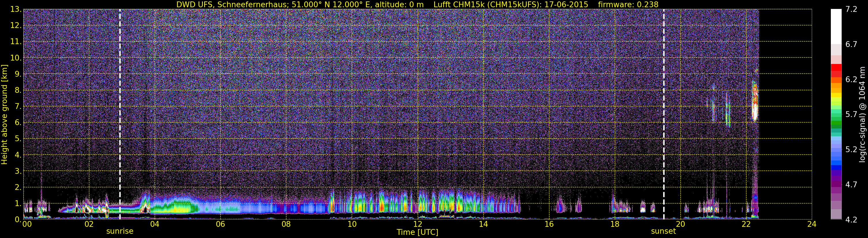
Task: Click the 'sunrise' label below the axis
Action: click(120, 231)
